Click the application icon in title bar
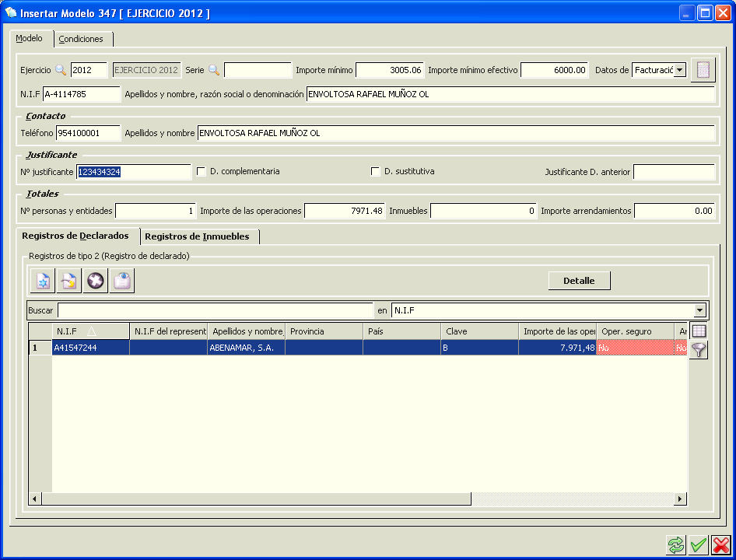The image size is (736, 560). point(10,12)
